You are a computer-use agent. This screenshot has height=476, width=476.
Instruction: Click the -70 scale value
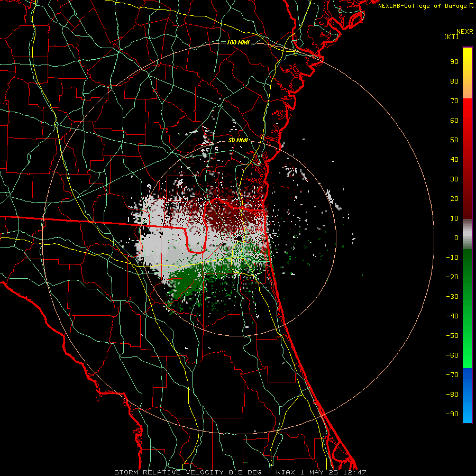click(x=452, y=375)
